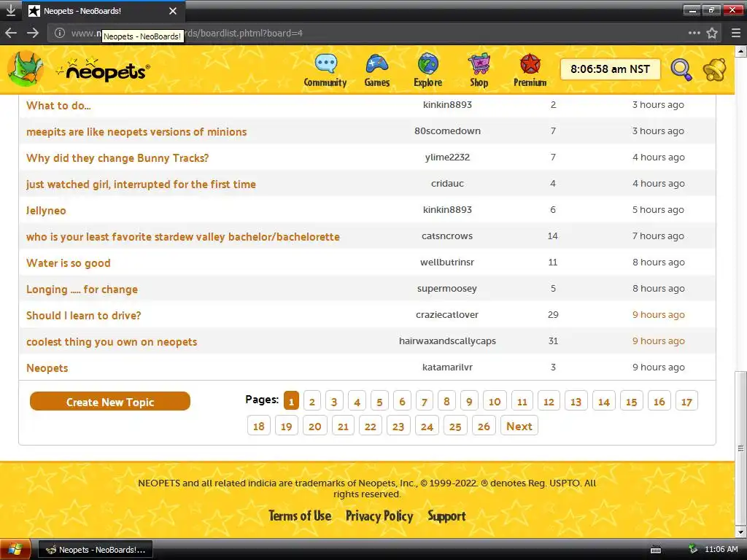Open the least favorite stardew valley bachelor topic
747x560 pixels.
pos(183,237)
